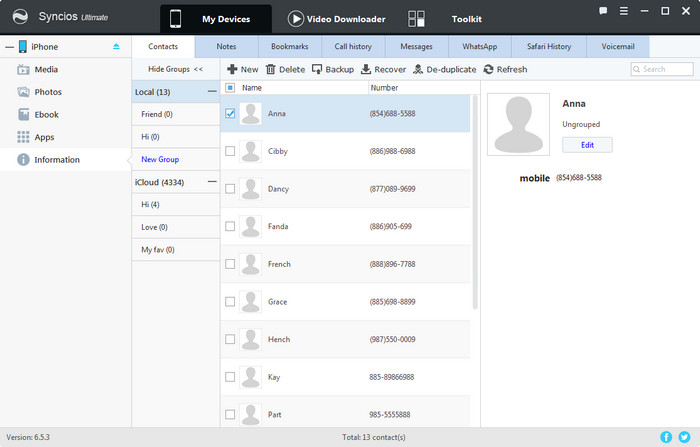Collapse the iCloud (4334) group
The image size is (700, 447).
pos(212,182)
